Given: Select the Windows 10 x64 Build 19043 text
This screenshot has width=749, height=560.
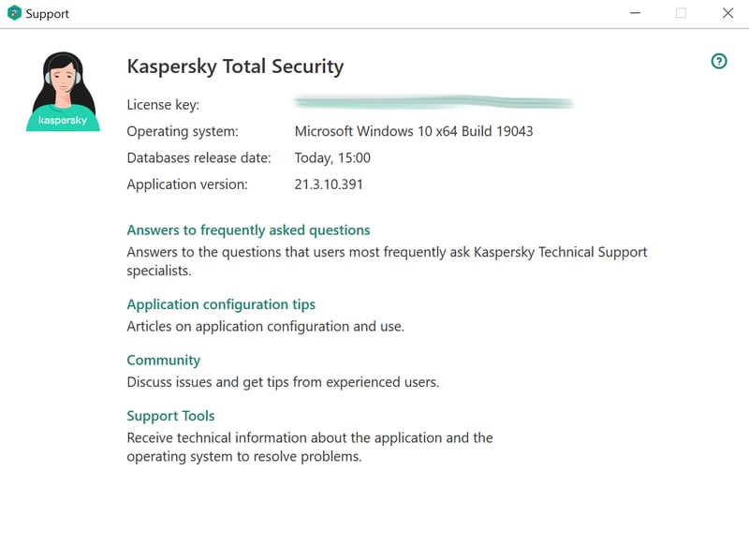Looking at the screenshot, I should tap(414, 131).
